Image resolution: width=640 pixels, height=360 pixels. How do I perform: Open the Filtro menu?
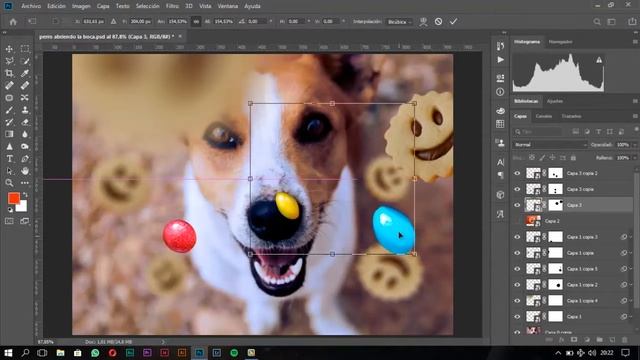point(172,6)
